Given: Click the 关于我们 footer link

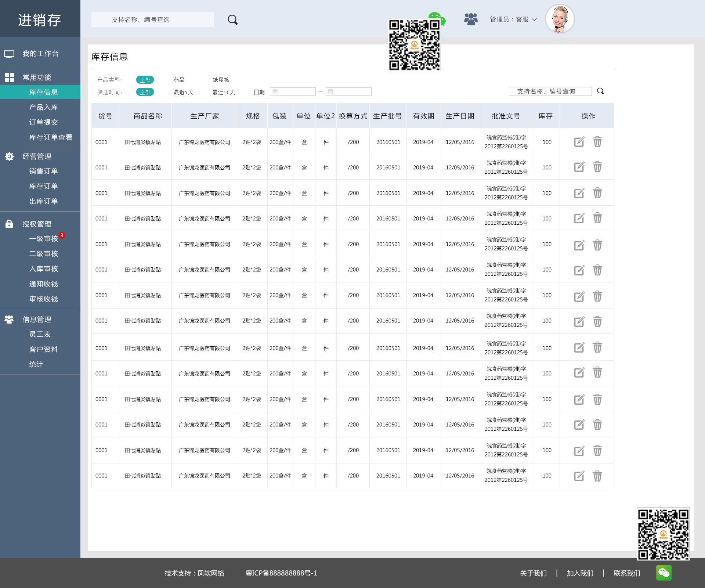Looking at the screenshot, I should coord(533,573).
